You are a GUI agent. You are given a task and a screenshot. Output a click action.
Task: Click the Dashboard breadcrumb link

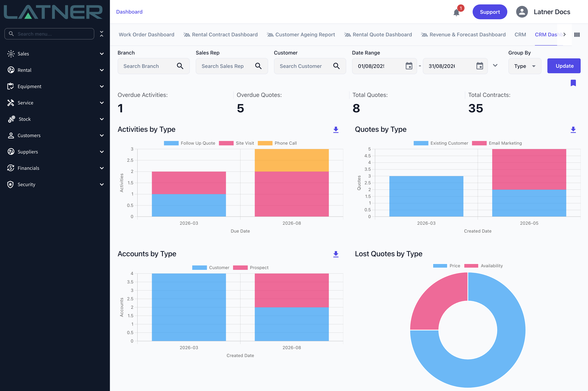pyautogui.click(x=129, y=12)
